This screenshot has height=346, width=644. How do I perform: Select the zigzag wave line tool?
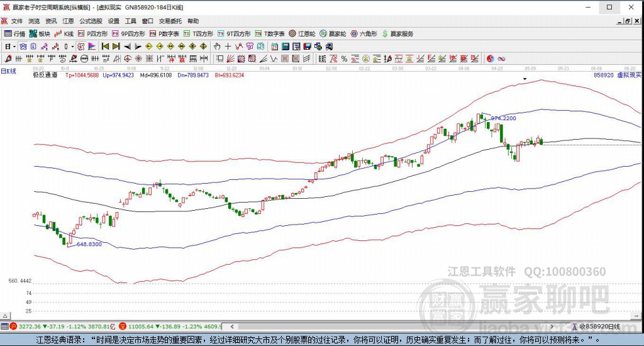tap(274, 59)
